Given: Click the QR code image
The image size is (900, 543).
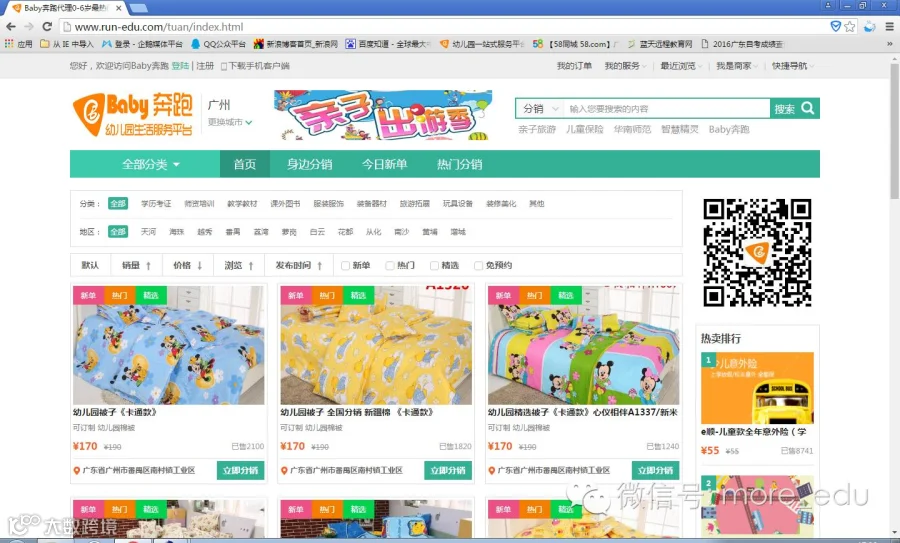Looking at the screenshot, I should pos(757,253).
